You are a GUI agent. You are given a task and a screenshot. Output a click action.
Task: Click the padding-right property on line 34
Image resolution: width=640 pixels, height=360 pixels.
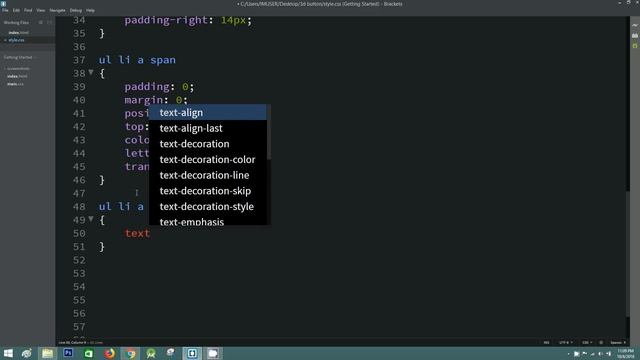tap(166, 20)
